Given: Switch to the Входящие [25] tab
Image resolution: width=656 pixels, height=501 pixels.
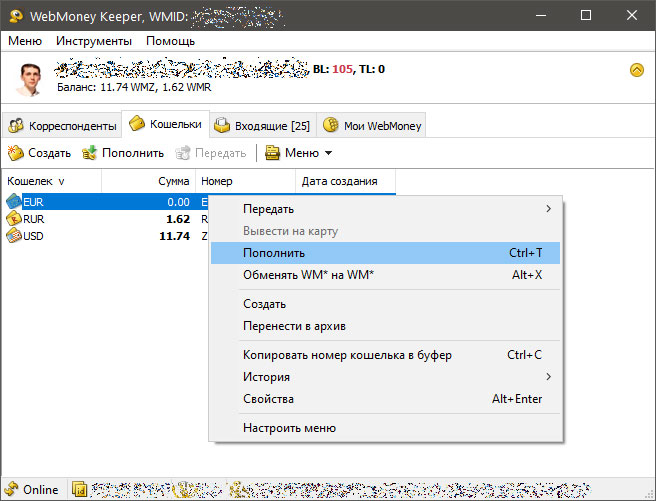Looking at the screenshot, I should click(263, 125).
